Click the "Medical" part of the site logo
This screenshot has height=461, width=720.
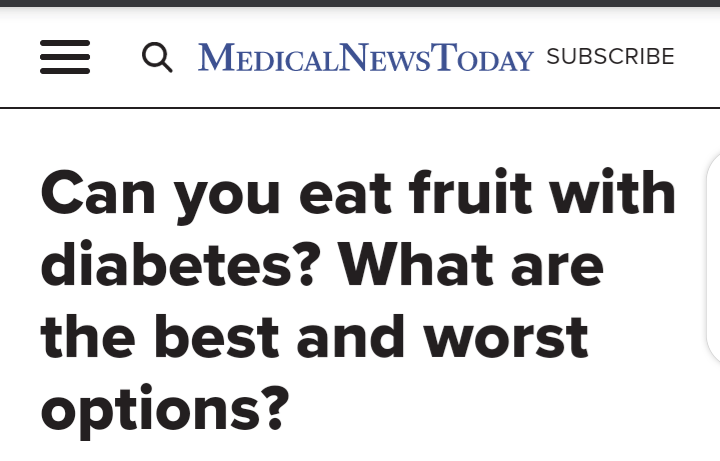pyautogui.click(x=268, y=57)
